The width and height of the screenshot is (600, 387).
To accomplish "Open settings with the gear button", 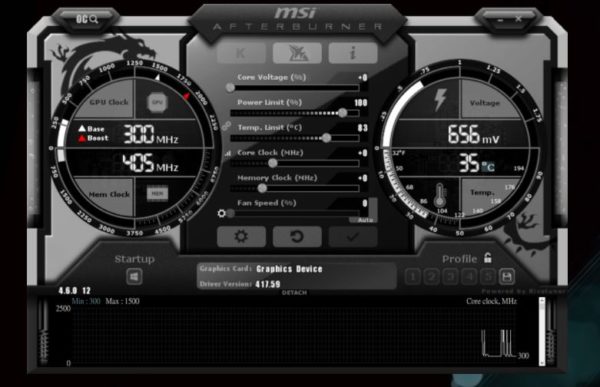I will point(241,236).
